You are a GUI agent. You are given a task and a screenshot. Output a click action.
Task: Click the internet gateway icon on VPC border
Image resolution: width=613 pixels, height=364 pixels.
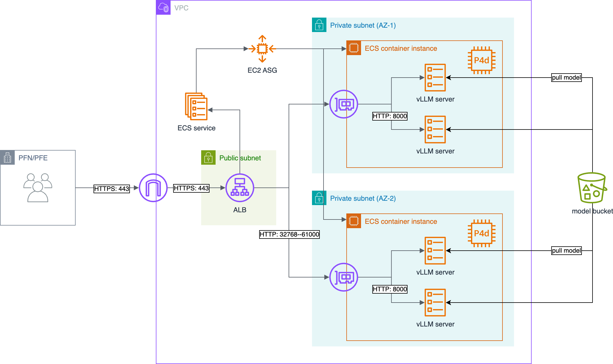pyautogui.click(x=153, y=188)
